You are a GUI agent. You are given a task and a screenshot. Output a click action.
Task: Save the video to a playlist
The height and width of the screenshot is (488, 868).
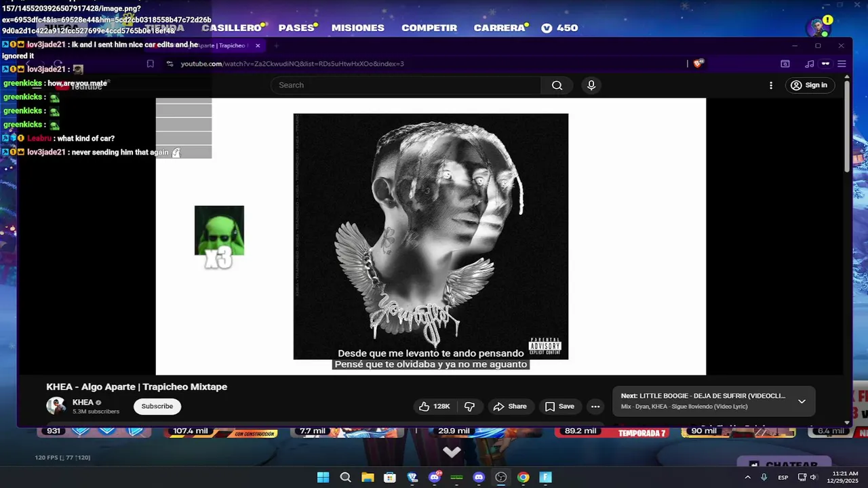tap(559, 407)
